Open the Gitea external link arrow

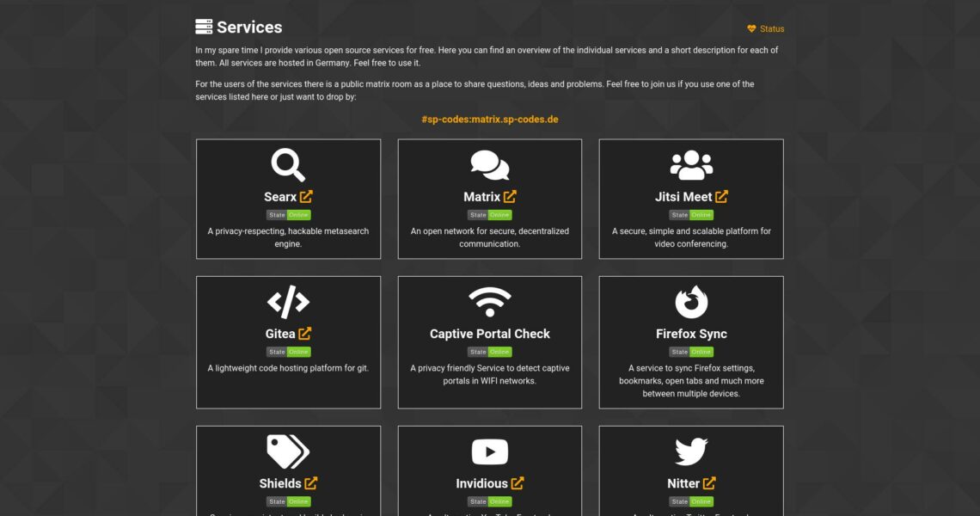pos(305,334)
